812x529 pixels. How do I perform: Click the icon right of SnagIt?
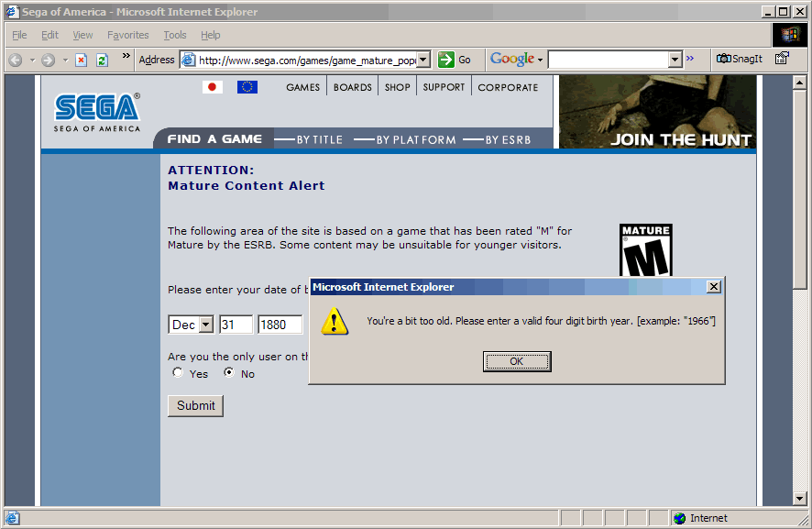coord(782,59)
